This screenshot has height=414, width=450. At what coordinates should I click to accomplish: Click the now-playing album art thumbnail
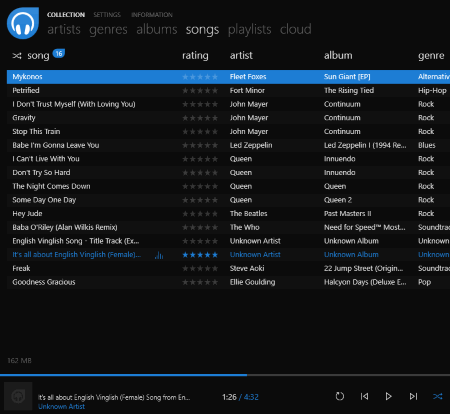[18, 396]
